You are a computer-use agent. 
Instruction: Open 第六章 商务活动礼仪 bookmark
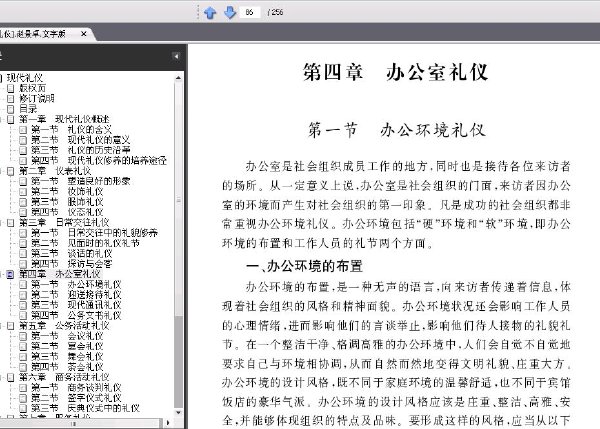click(x=64, y=377)
